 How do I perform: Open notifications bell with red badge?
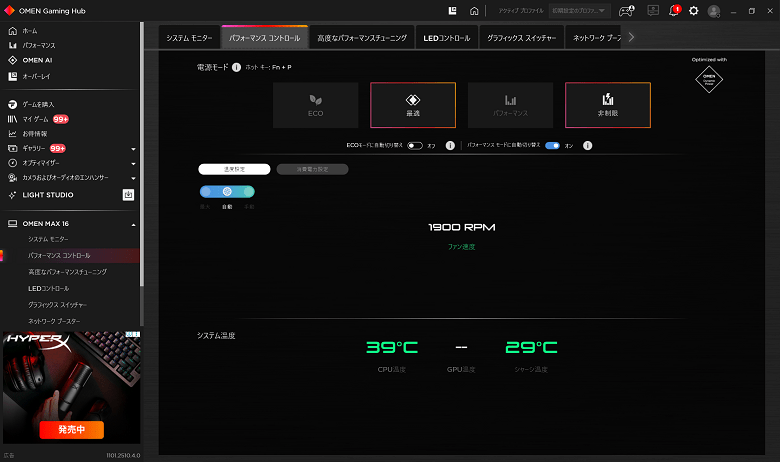click(x=674, y=10)
